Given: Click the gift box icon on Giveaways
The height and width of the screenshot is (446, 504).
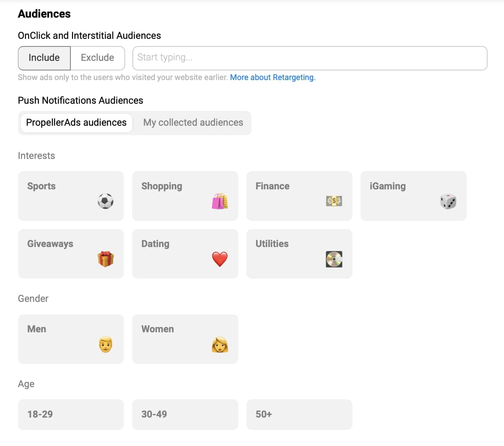Looking at the screenshot, I should coord(106,259).
